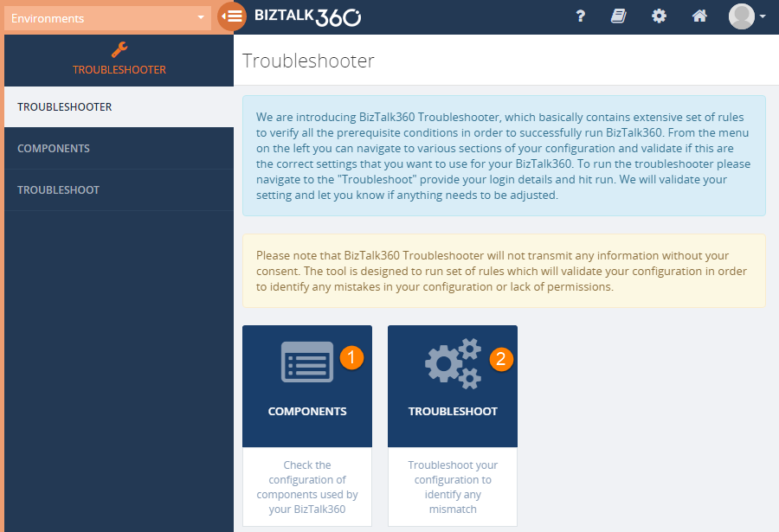779x532 pixels.
Task: Expand the user menu caret arrow
Action: click(763, 16)
